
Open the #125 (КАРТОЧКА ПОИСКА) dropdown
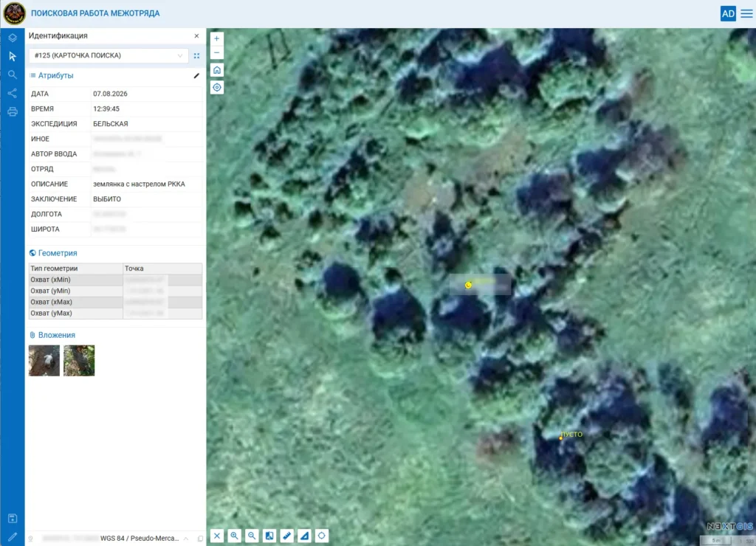coord(109,55)
